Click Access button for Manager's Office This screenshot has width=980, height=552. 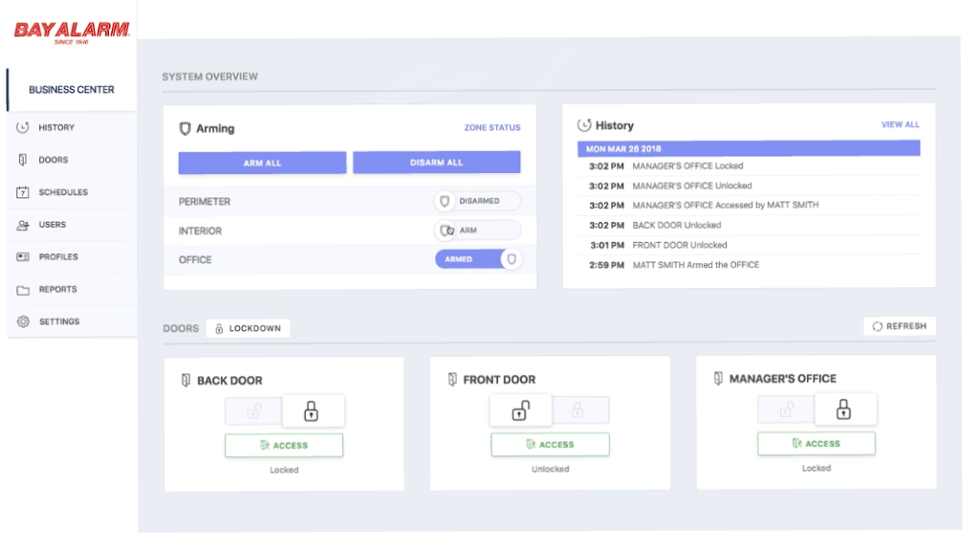click(817, 443)
